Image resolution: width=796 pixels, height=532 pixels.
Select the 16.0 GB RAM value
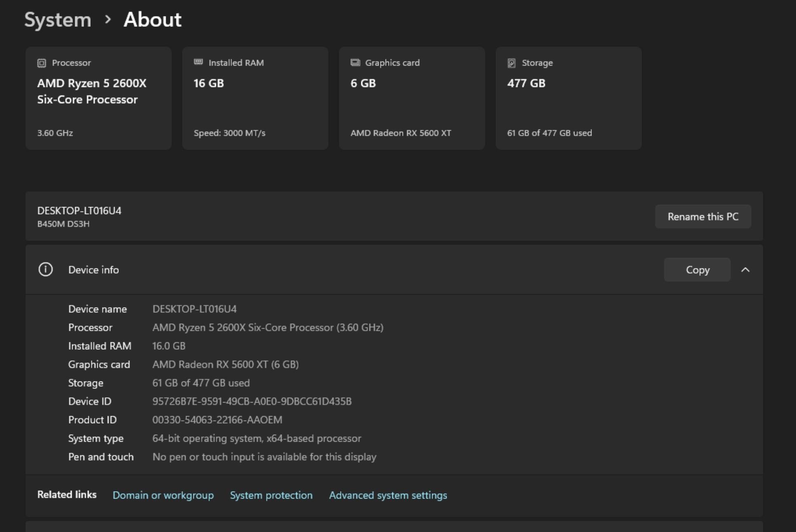click(169, 346)
